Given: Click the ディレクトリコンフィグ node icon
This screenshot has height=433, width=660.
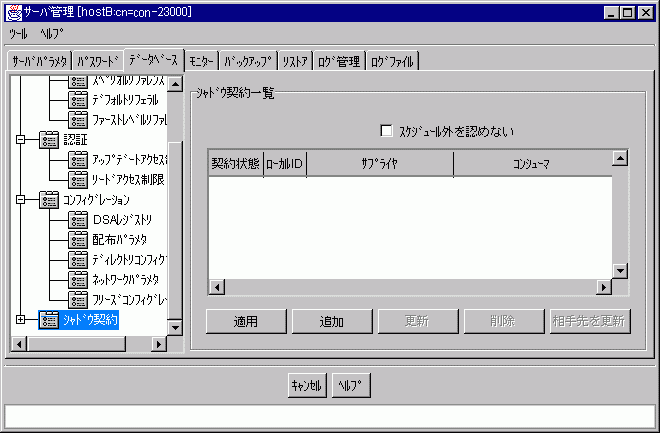Looking at the screenshot, I should pos(78,260).
